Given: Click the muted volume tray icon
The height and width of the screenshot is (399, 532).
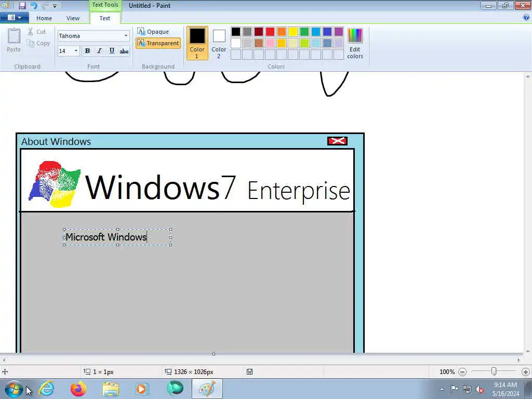Looking at the screenshot, I should (480, 389).
